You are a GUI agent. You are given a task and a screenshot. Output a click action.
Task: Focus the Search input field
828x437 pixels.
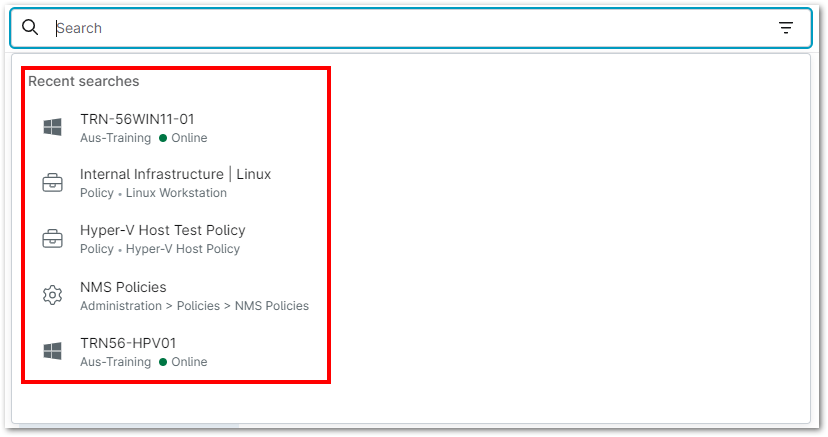[x=400, y=28]
